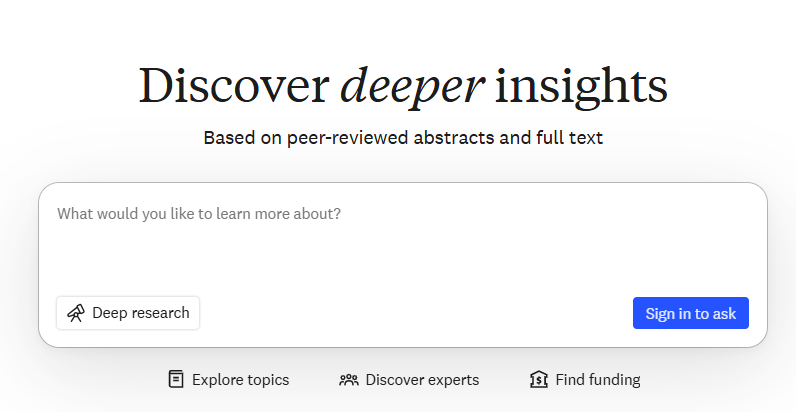Open the Explore topics link
The width and height of the screenshot is (796, 412).
pyautogui.click(x=228, y=379)
